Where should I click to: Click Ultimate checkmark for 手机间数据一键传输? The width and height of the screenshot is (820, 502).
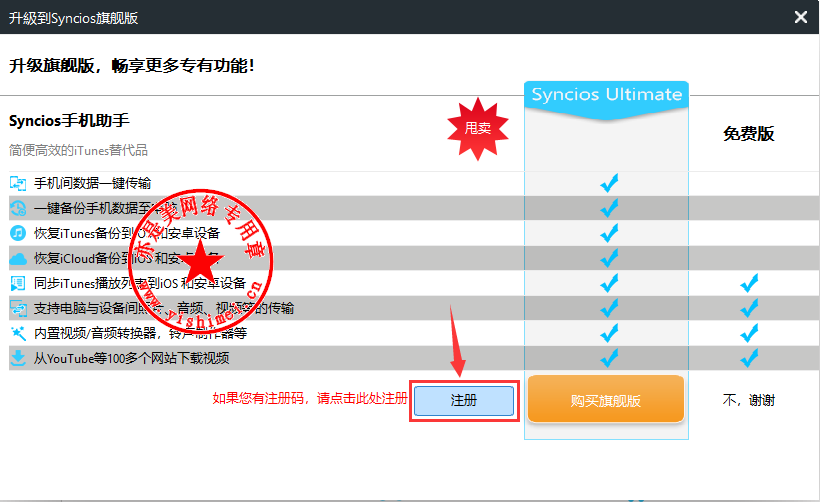click(609, 183)
